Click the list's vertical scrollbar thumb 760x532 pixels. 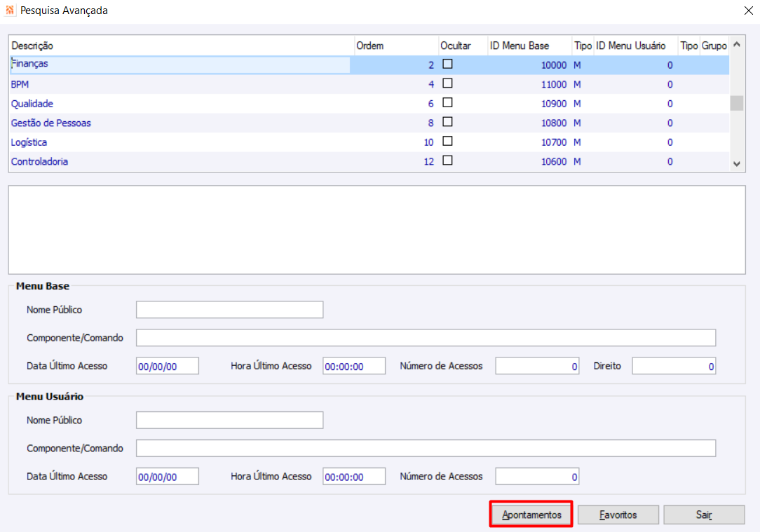[737, 103]
